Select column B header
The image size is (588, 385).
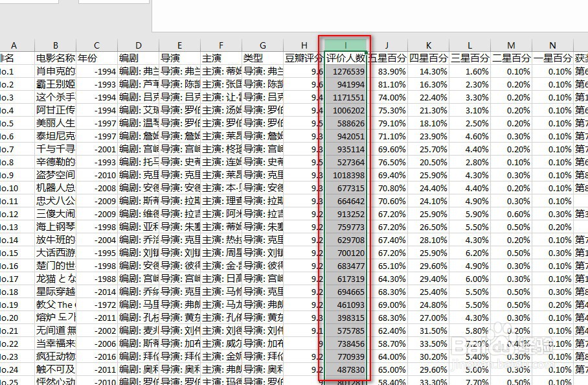pos(56,45)
